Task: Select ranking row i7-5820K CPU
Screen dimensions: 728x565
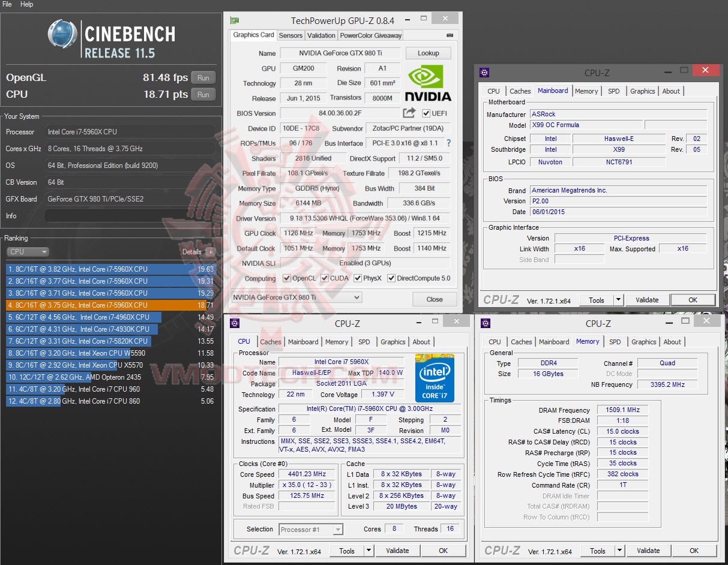Action: (111, 341)
